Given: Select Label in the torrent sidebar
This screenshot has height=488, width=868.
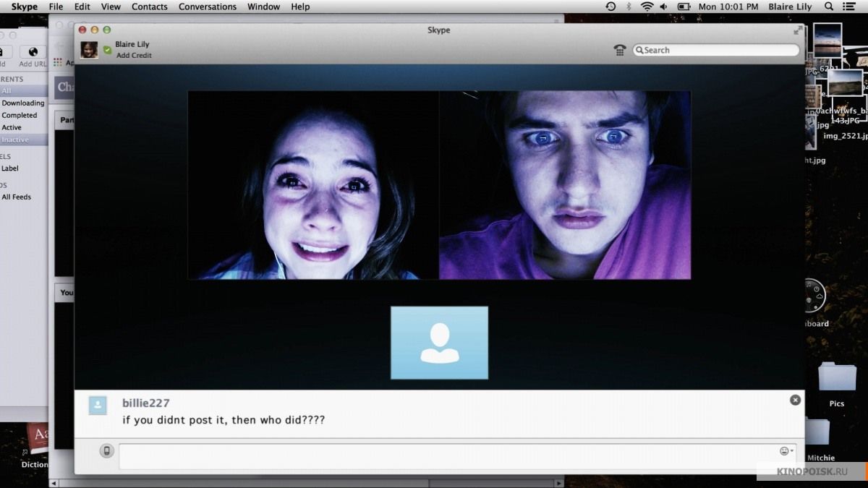Looking at the screenshot, I should click(10, 168).
